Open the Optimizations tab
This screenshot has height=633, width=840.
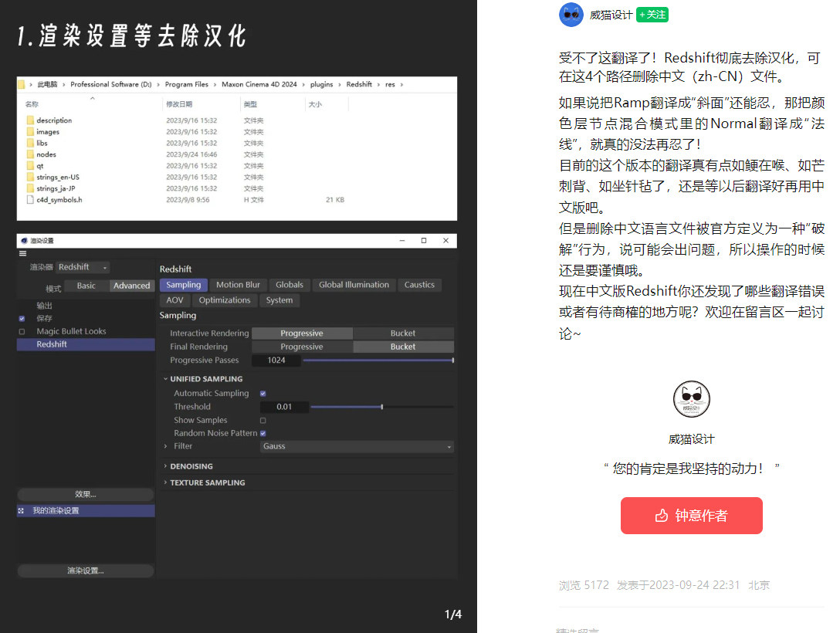225,300
